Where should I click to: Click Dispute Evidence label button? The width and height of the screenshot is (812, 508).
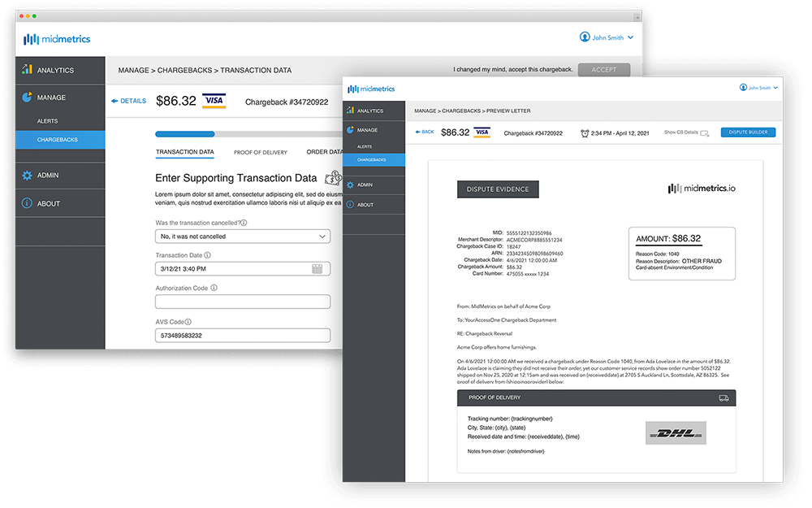[x=498, y=189]
